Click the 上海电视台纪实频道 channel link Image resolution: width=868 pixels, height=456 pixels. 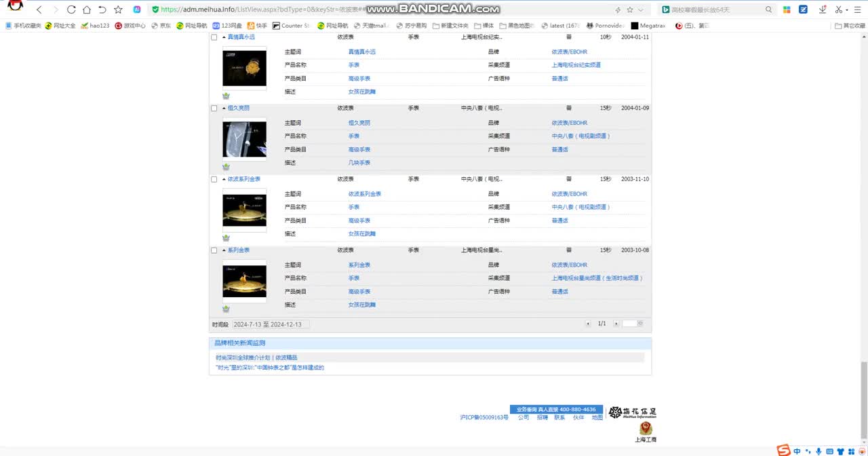point(576,65)
